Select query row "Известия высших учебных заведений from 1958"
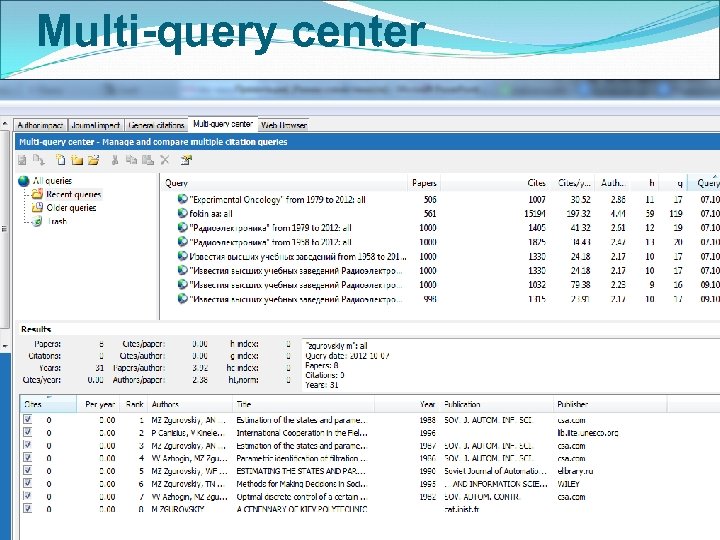 click(298, 256)
